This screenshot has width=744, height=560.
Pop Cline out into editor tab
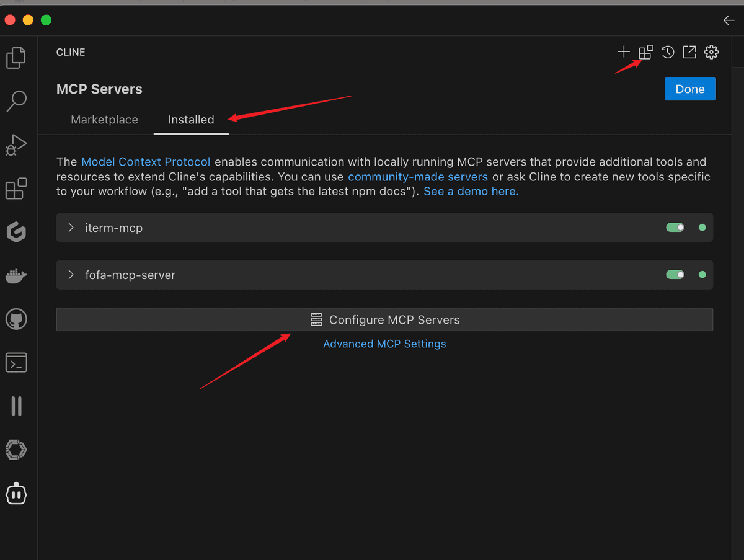coord(689,52)
